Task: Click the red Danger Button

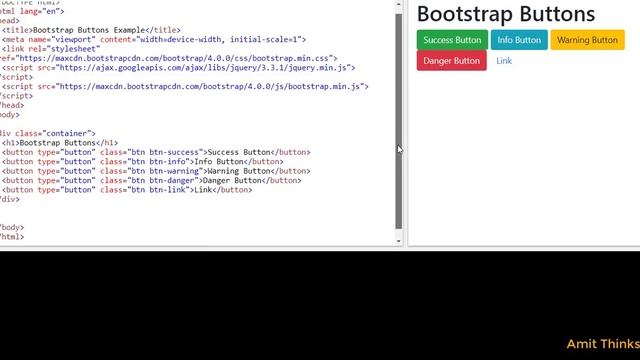Action: 451,61
